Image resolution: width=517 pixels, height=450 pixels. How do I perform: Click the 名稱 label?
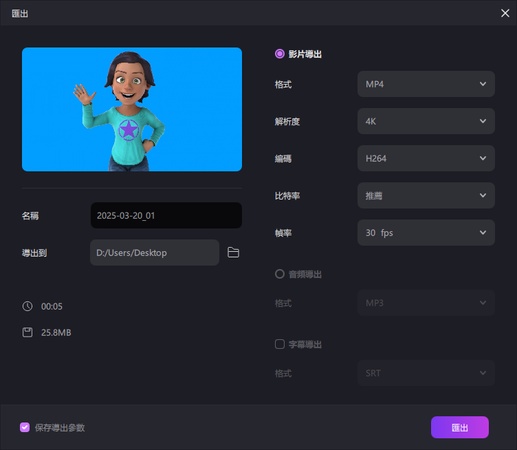coord(30,216)
